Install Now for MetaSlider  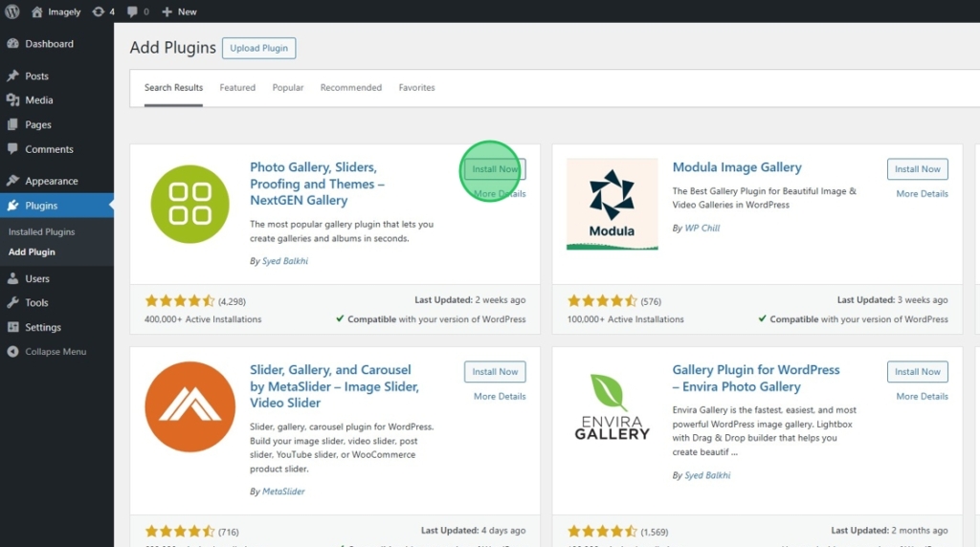point(495,372)
